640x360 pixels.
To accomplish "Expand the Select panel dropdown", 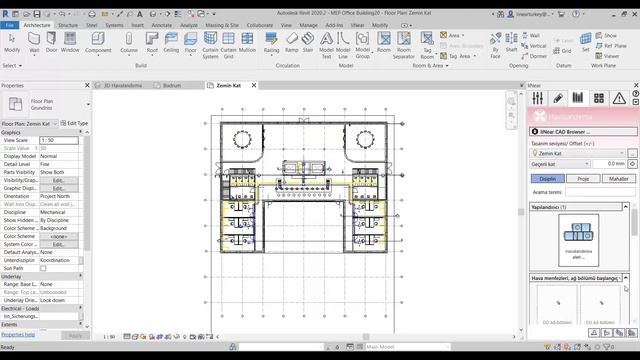I will [12, 65].
